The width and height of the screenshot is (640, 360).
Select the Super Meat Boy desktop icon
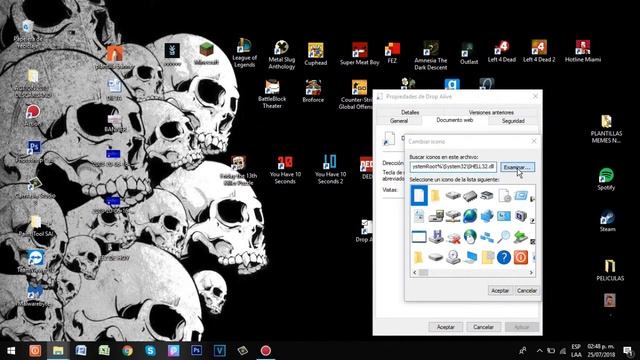pos(360,54)
